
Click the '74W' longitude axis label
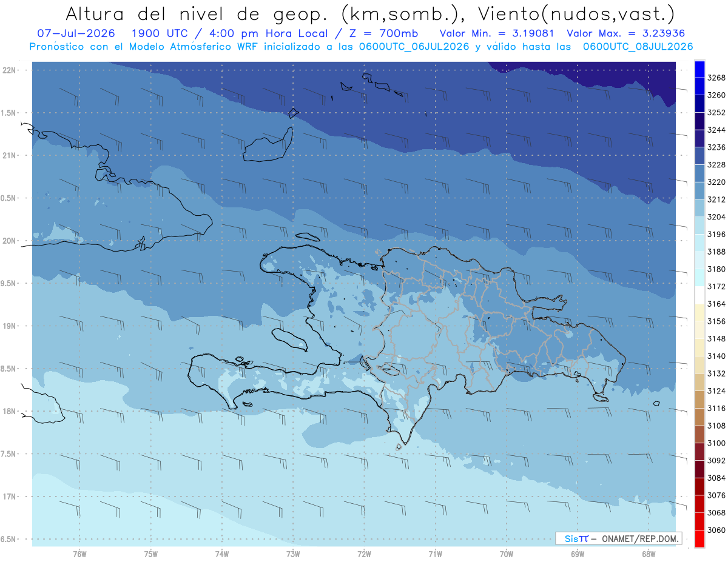[x=222, y=554]
